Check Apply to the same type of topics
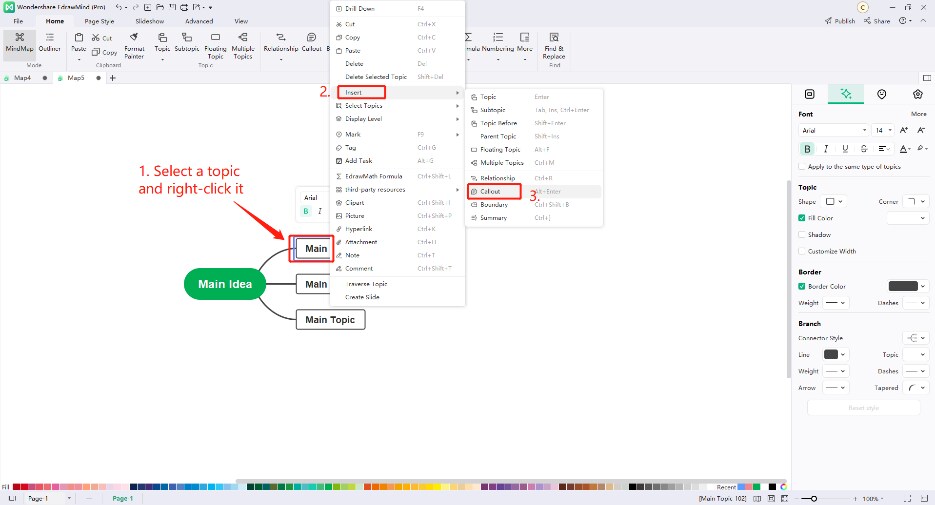Image resolution: width=935 pixels, height=505 pixels. click(802, 167)
